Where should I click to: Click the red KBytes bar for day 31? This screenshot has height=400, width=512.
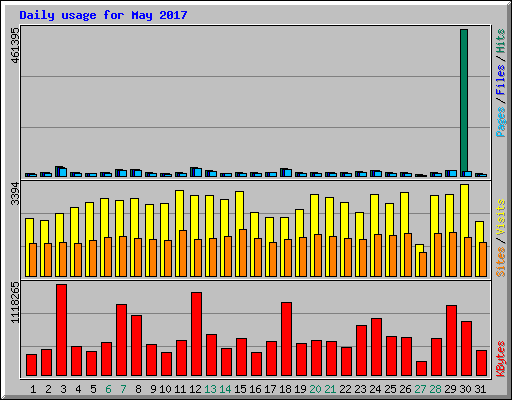(482, 363)
